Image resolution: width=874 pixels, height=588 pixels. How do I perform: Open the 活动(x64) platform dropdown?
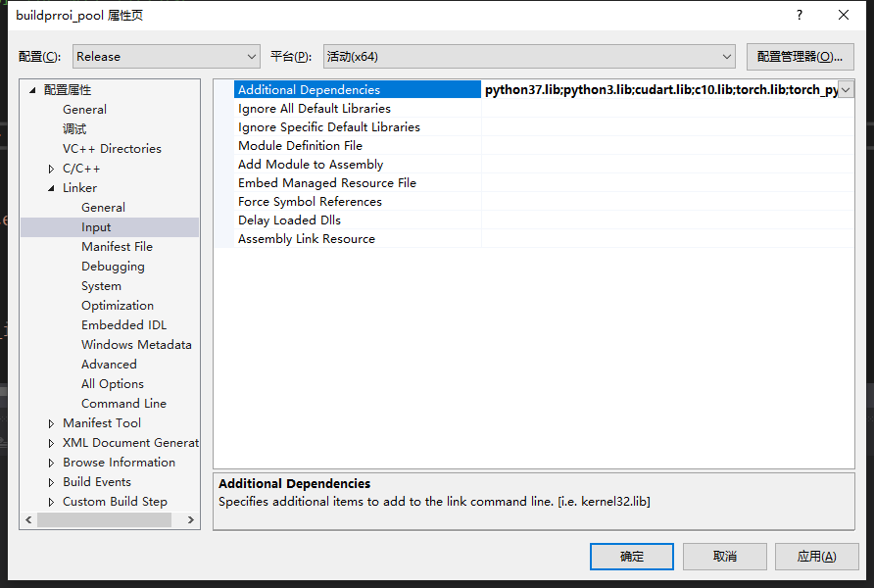click(726, 56)
